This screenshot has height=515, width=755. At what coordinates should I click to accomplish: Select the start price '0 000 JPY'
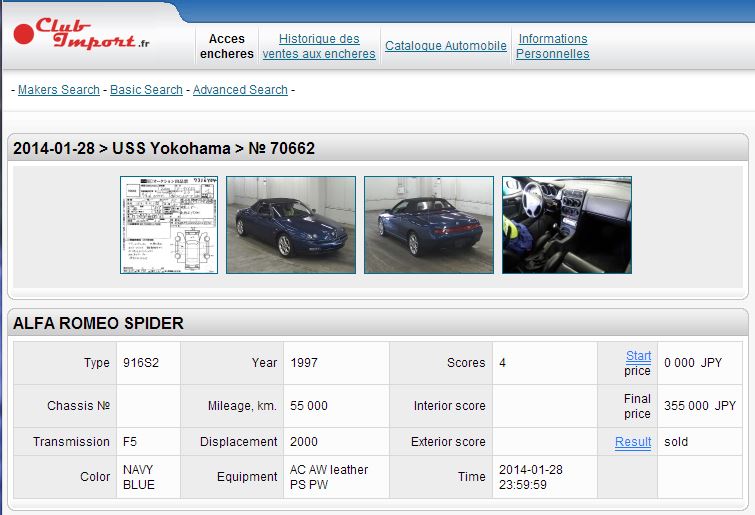coord(693,363)
